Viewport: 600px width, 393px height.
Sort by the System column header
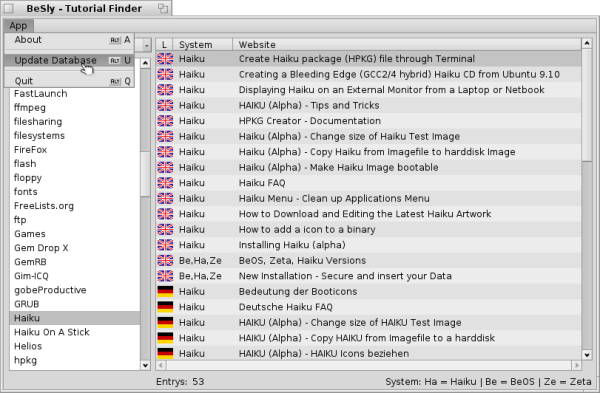[203, 45]
